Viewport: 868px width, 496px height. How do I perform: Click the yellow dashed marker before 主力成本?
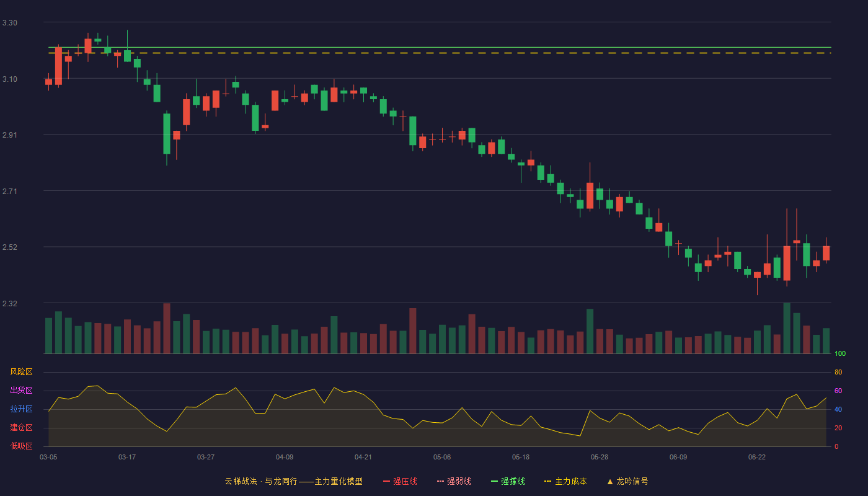click(547, 481)
